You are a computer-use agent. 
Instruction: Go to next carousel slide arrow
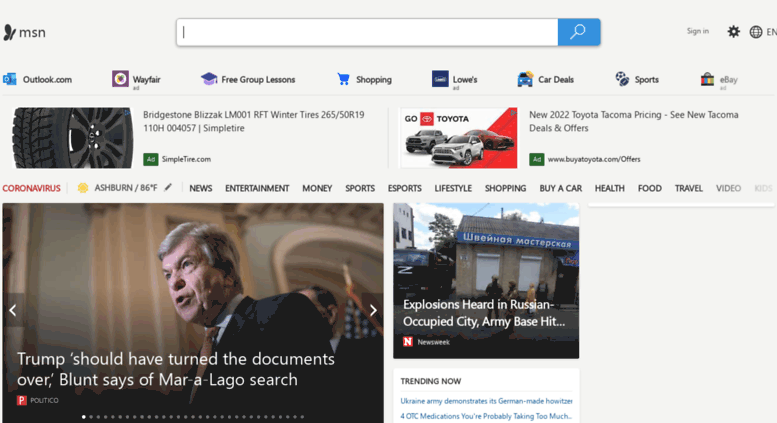click(373, 310)
